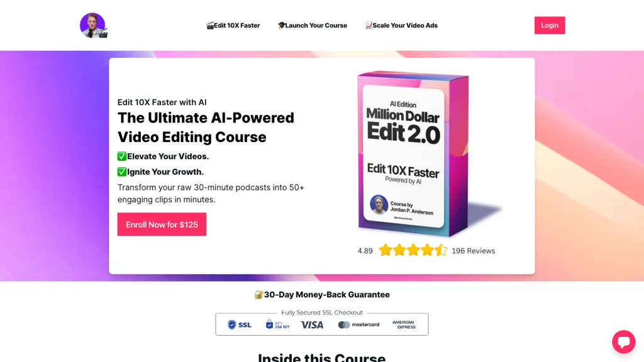
Task: Click the Login button
Action: click(550, 25)
